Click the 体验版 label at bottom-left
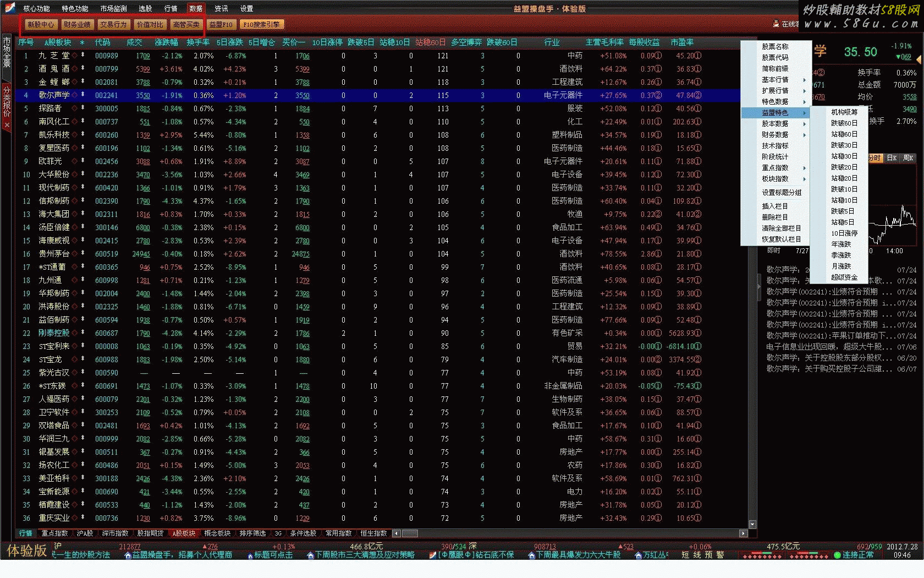This screenshot has width=924, height=578. click(x=26, y=550)
